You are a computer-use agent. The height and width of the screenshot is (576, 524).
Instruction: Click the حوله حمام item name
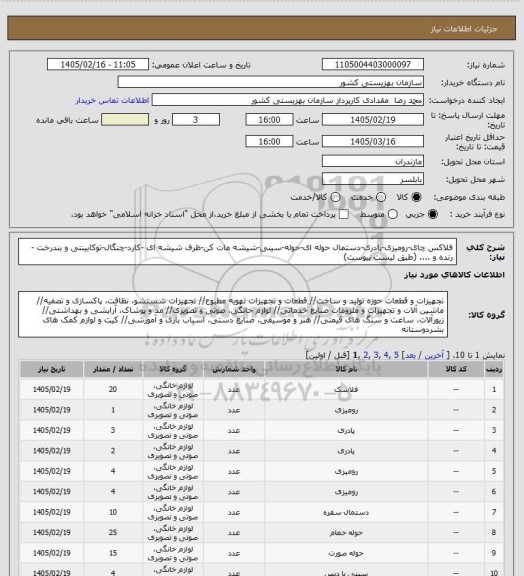tap(346, 533)
